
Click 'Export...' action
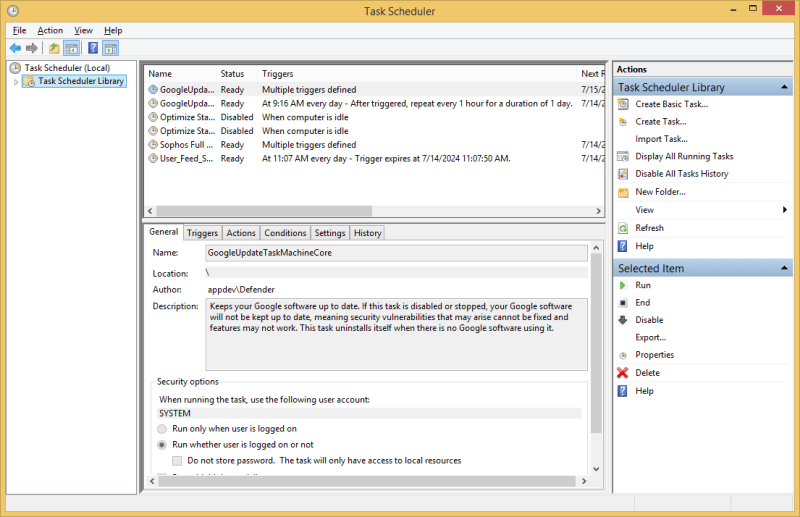651,337
